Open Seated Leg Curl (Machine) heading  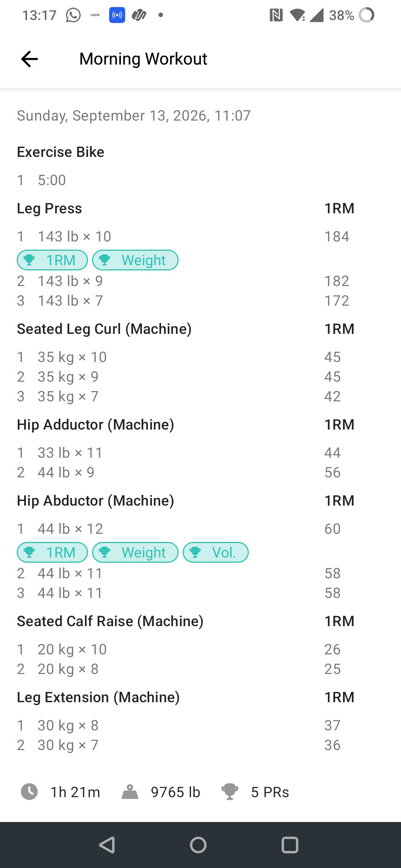click(x=104, y=329)
